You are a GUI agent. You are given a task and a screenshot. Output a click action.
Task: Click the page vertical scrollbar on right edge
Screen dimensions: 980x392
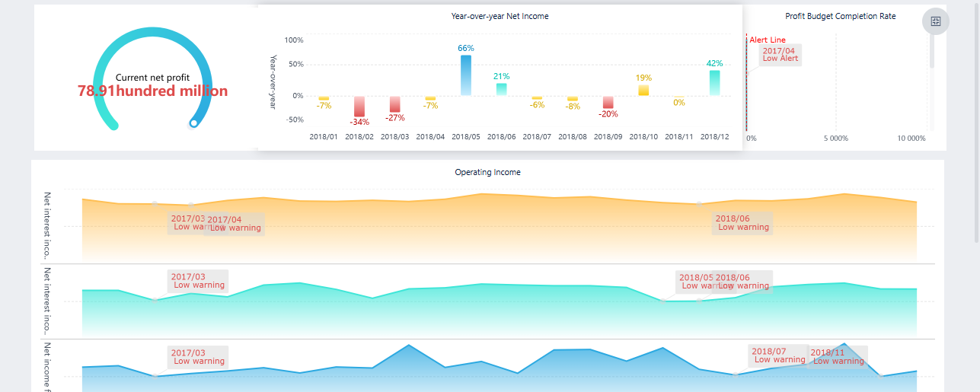point(976,122)
